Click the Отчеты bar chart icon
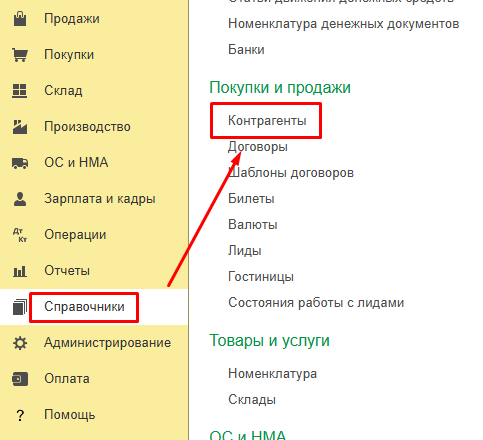The width and height of the screenshot is (483, 440). coord(20,271)
